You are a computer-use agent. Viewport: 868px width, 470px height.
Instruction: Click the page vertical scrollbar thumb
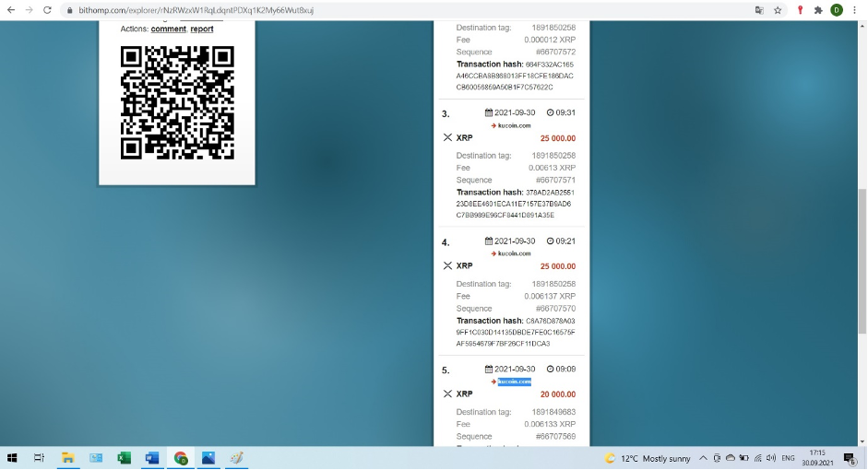point(862,261)
